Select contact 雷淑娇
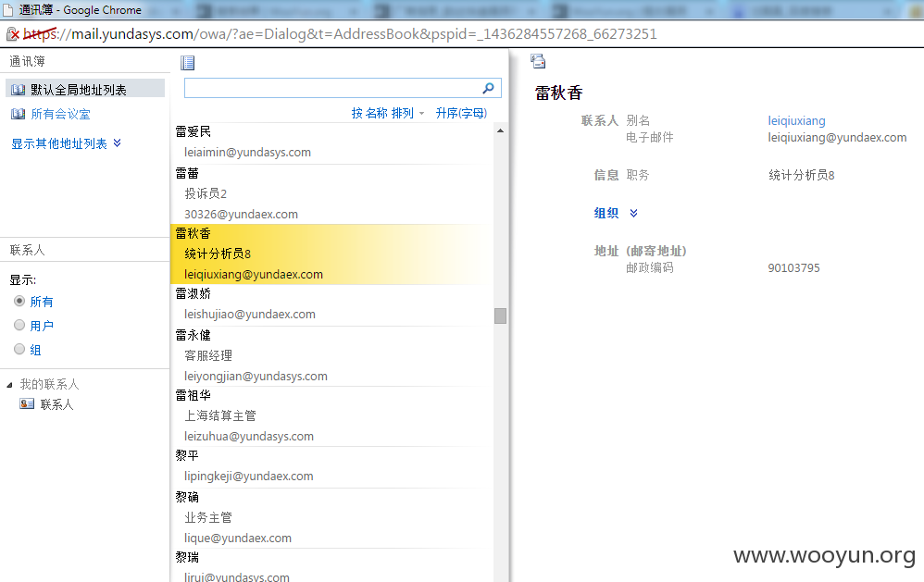Viewport: 924px width, 582px height. 194,293
